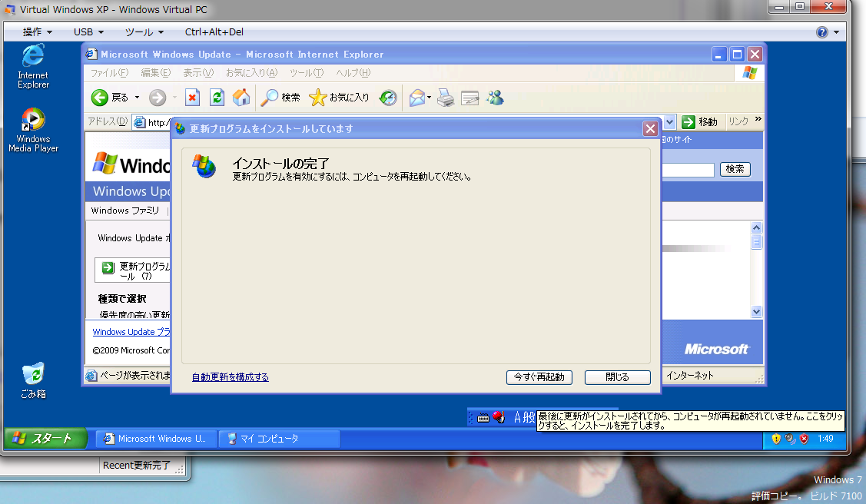Open the ツール dropdown in Virtual PC
866x504 pixels.
(144, 32)
